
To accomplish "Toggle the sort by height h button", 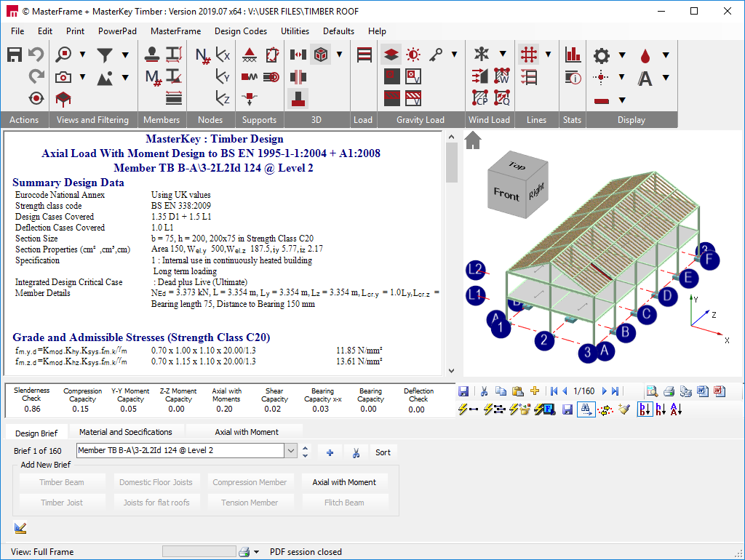I will coord(661,409).
